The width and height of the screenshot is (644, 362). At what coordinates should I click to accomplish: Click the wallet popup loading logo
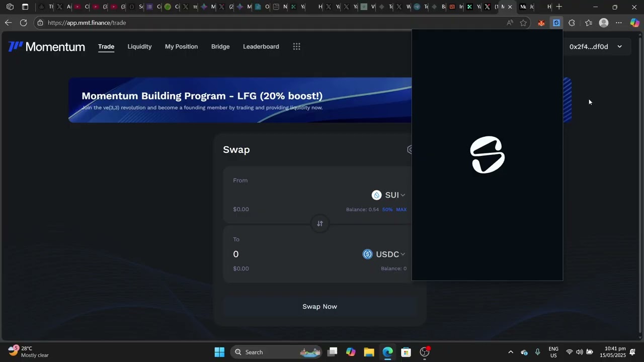[x=488, y=155]
